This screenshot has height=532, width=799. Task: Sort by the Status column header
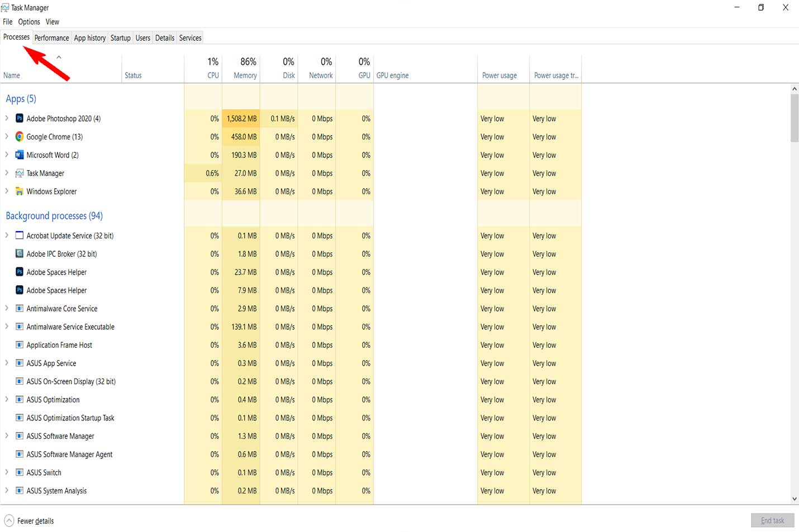(153, 69)
